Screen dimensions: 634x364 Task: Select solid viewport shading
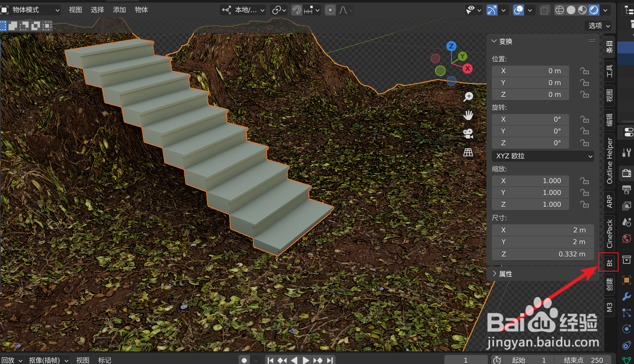(x=571, y=10)
